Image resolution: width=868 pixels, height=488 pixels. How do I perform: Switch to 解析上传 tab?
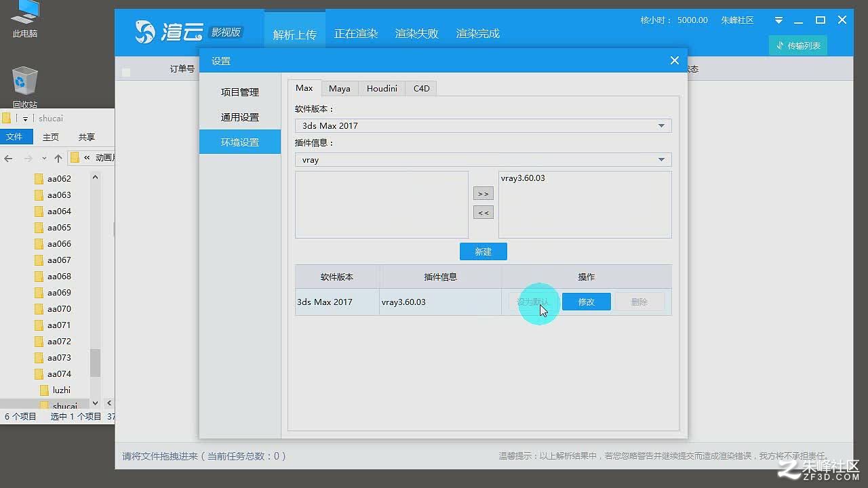(x=295, y=34)
